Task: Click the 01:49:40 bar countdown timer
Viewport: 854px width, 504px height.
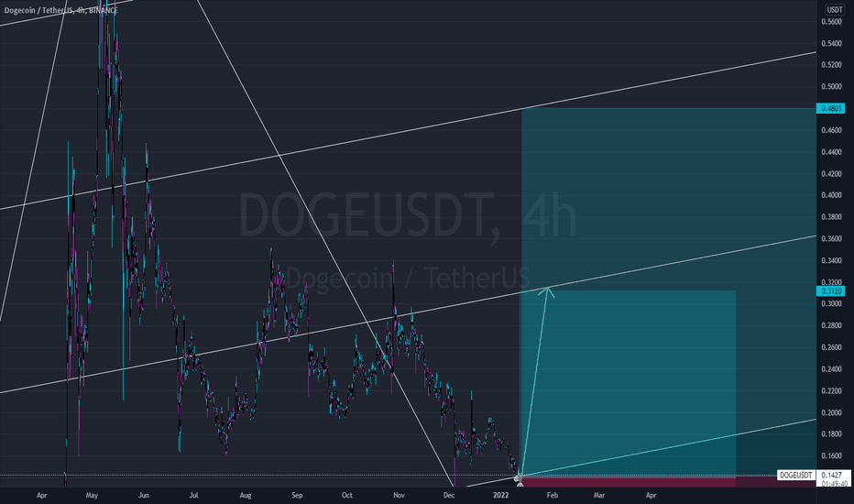Action: tap(833, 483)
